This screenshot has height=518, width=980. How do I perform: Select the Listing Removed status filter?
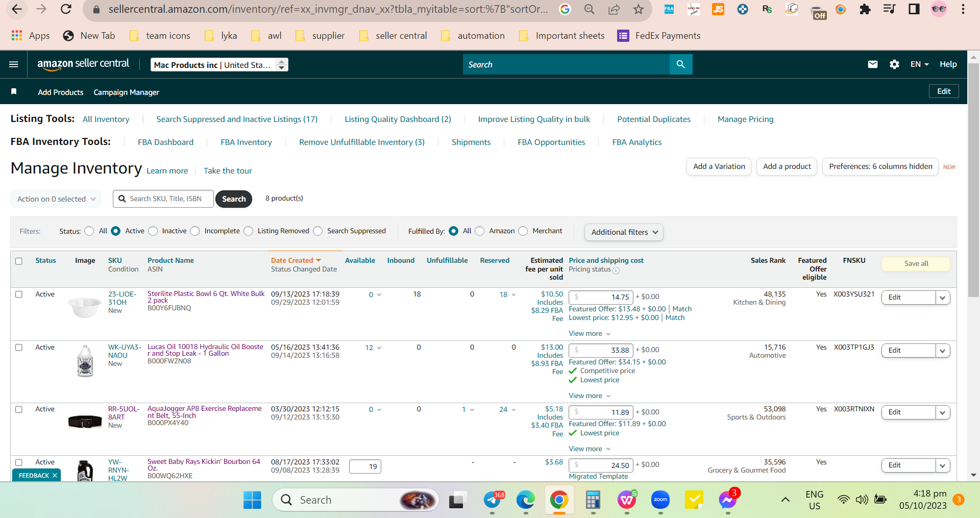coord(249,231)
